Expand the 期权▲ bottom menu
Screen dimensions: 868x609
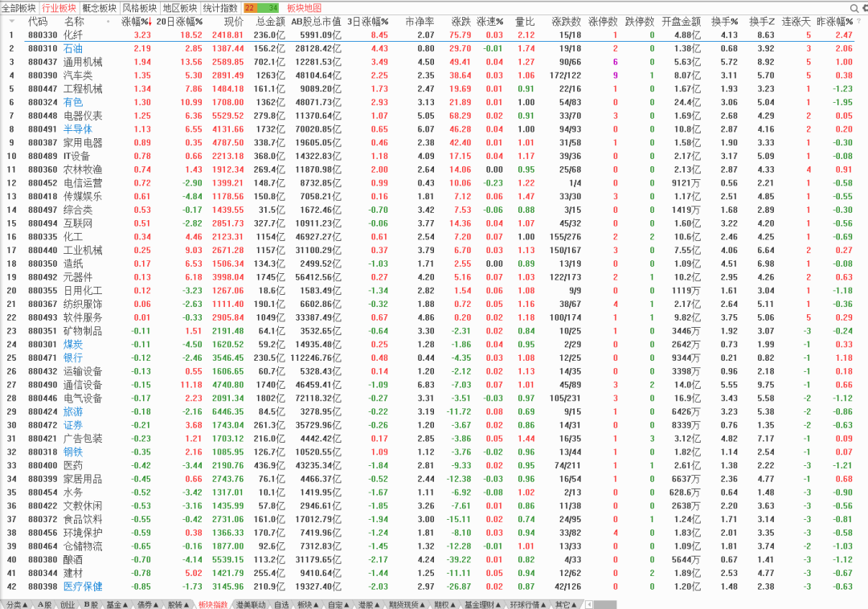click(445, 604)
